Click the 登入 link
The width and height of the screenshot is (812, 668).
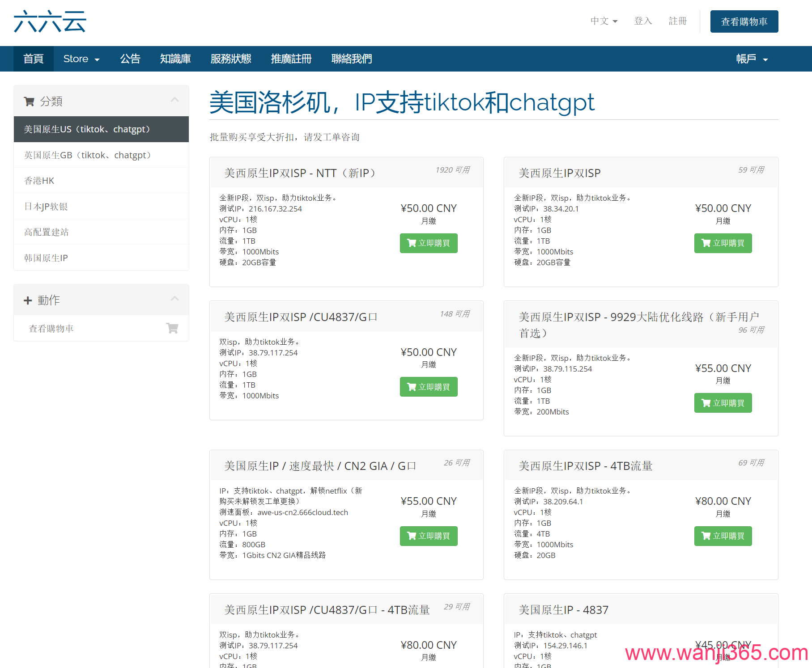(x=643, y=21)
